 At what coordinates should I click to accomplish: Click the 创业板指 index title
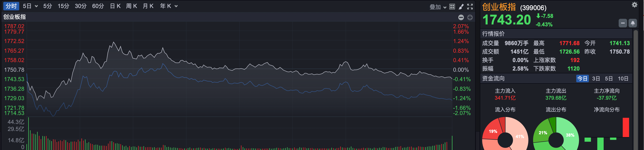499,7
